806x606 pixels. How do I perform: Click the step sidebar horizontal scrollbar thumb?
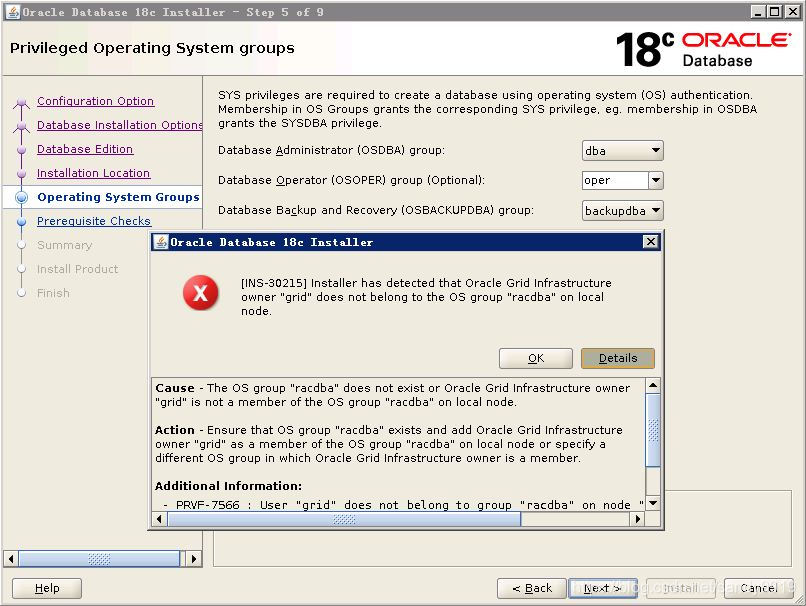[x=99, y=559]
